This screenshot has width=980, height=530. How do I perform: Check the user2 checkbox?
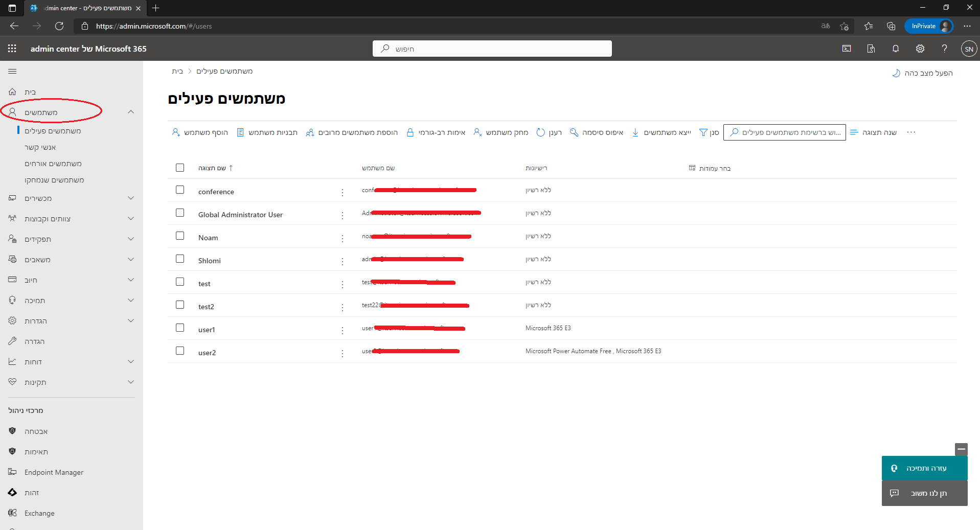click(x=180, y=351)
